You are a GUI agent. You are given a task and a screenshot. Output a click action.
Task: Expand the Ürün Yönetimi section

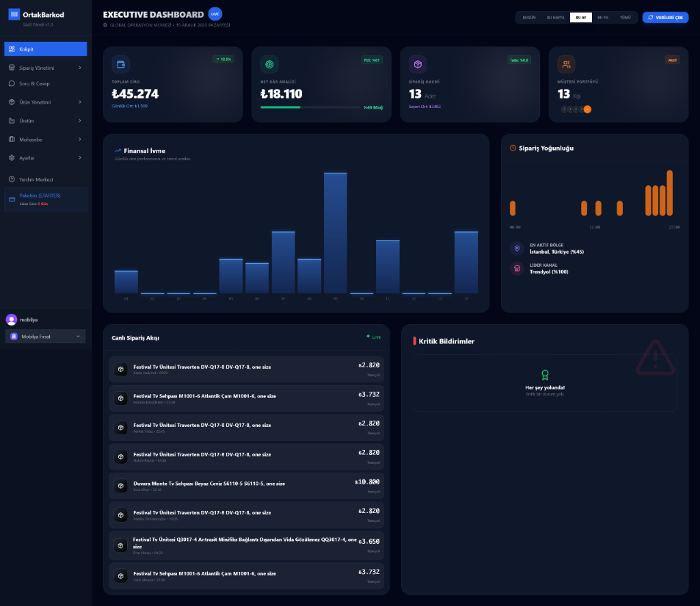45,101
